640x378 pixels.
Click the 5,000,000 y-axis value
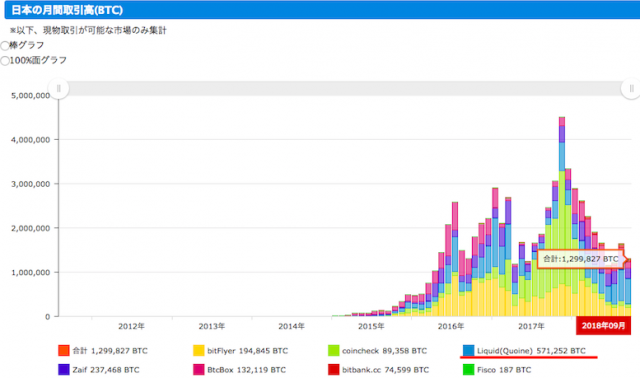point(31,96)
